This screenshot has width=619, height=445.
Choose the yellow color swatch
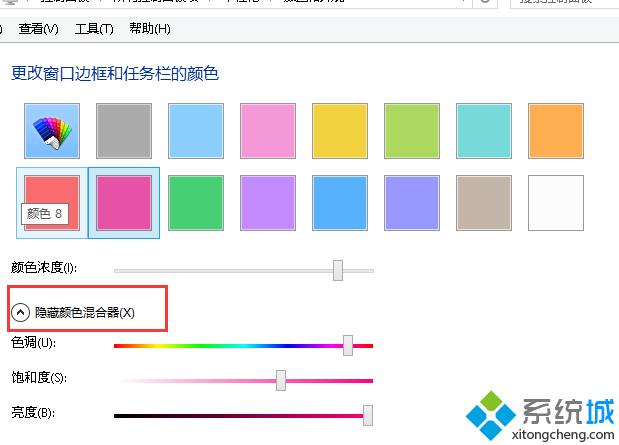click(340, 131)
